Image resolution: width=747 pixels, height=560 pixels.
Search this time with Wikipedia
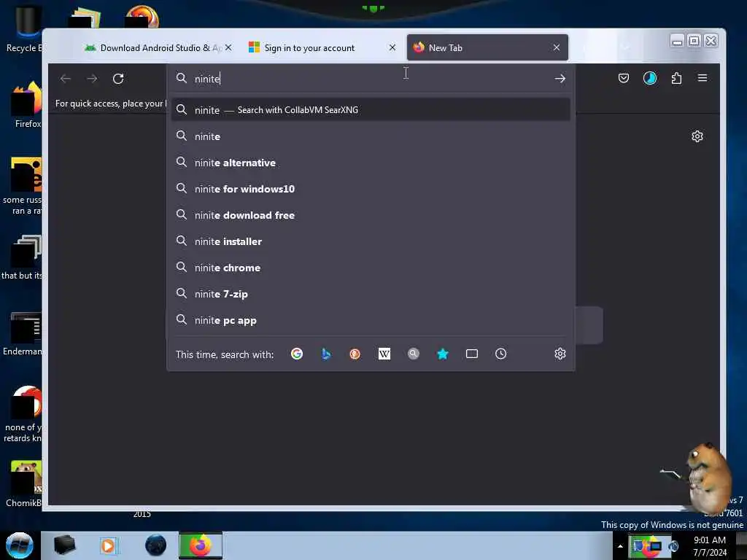[384, 354]
